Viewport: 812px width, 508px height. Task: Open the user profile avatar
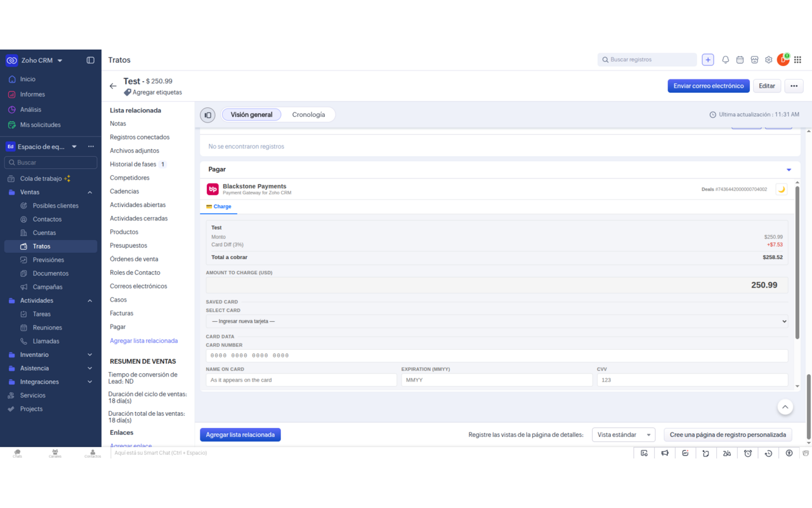coord(783,60)
